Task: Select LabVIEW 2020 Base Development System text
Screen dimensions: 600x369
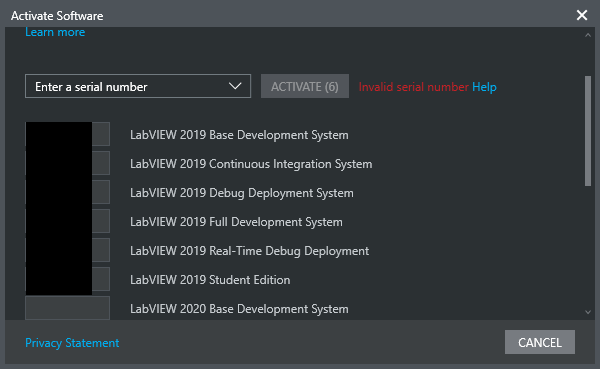Action: click(x=239, y=309)
